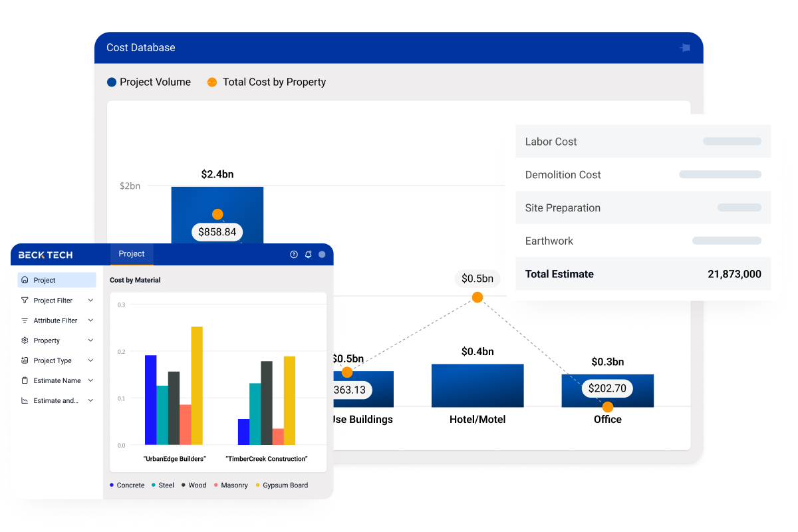Click the clipboard icon for Estimate Name

(25, 380)
